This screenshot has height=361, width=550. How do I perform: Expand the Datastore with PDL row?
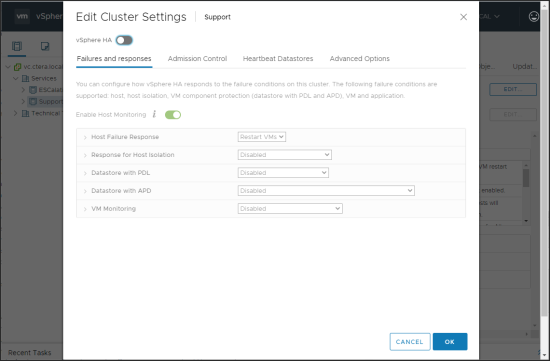(85, 173)
